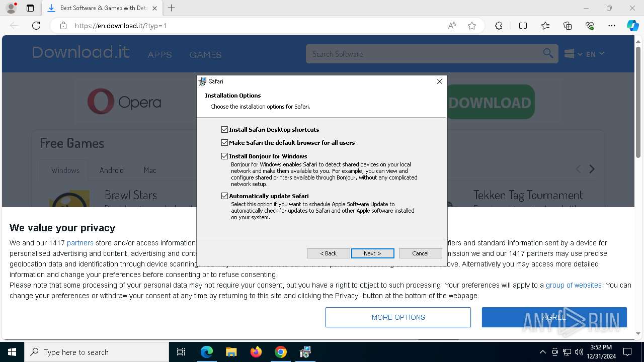The width and height of the screenshot is (644, 362).
Task: Open group of websites link
Action: pyautogui.click(x=574, y=285)
